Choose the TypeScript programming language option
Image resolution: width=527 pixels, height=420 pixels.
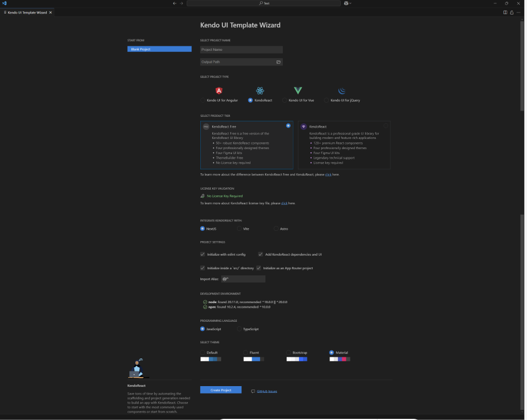239,329
